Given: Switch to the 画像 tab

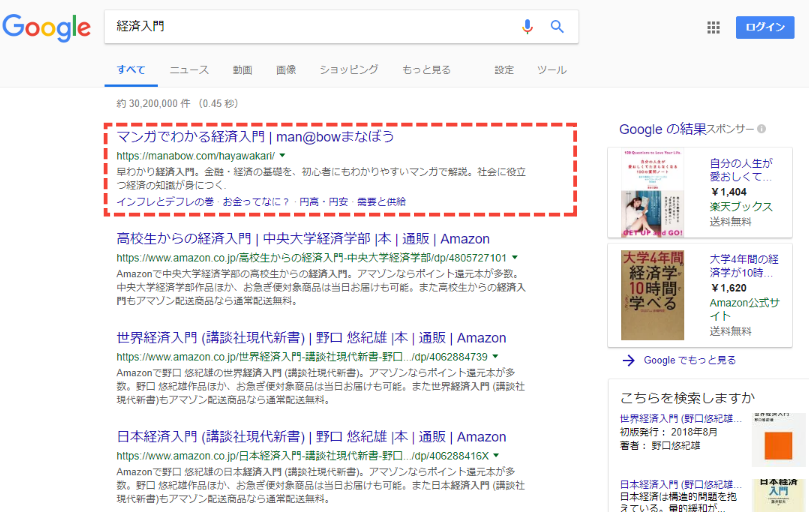Looking at the screenshot, I should pos(286,70).
